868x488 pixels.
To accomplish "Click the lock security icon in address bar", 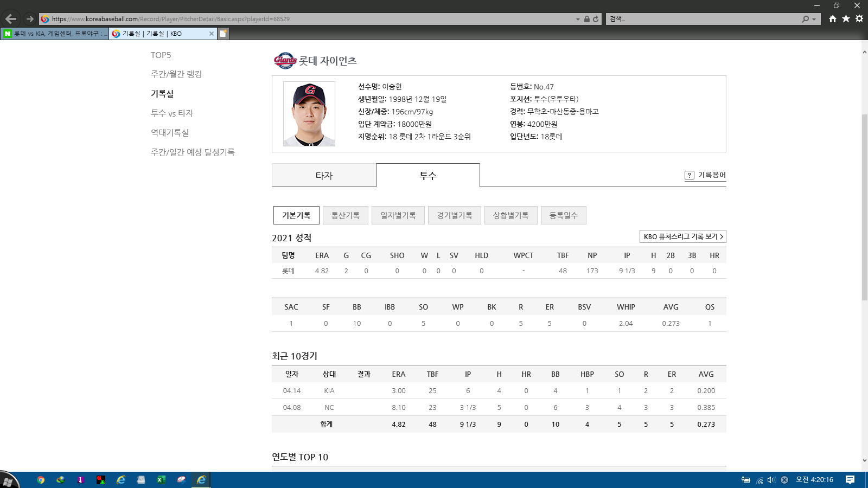I will pyautogui.click(x=586, y=19).
